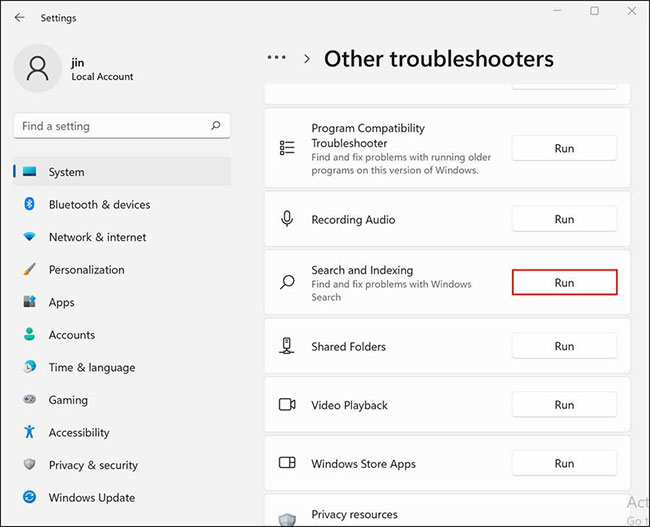
Task: Click 'Find and fix problems with Windows Search'
Action: [391, 291]
